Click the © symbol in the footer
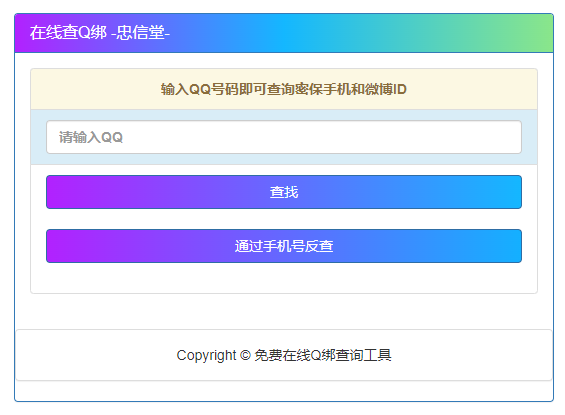Screen dimensions: 565x415 coord(245,355)
